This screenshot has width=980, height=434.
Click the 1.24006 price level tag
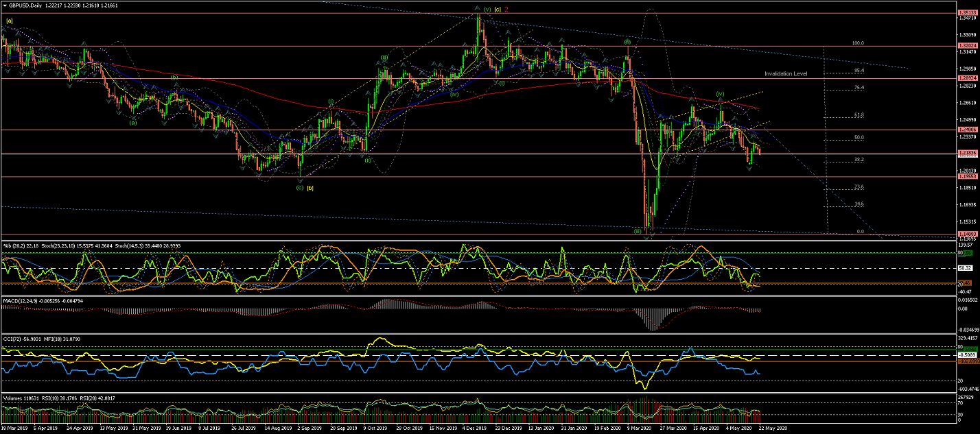pyautogui.click(x=967, y=129)
